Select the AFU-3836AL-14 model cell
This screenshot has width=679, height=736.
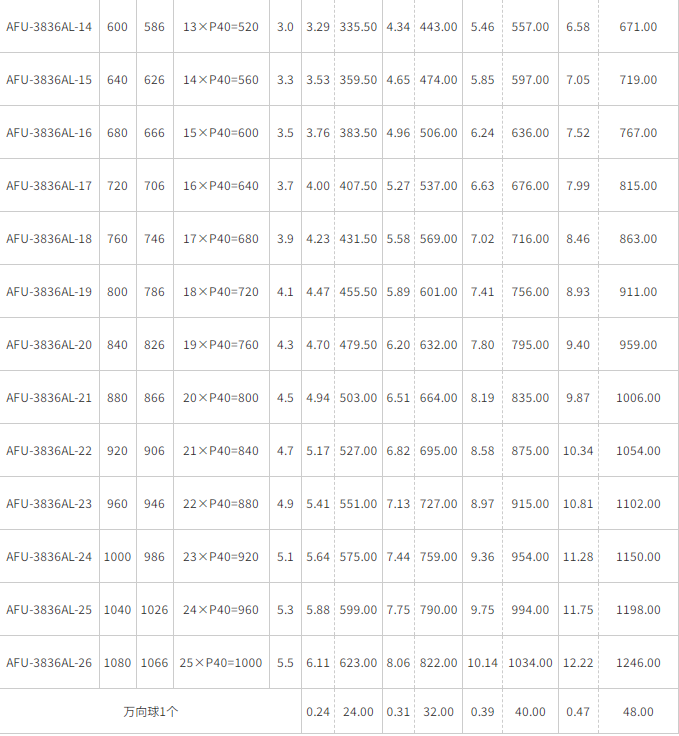(49, 27)
